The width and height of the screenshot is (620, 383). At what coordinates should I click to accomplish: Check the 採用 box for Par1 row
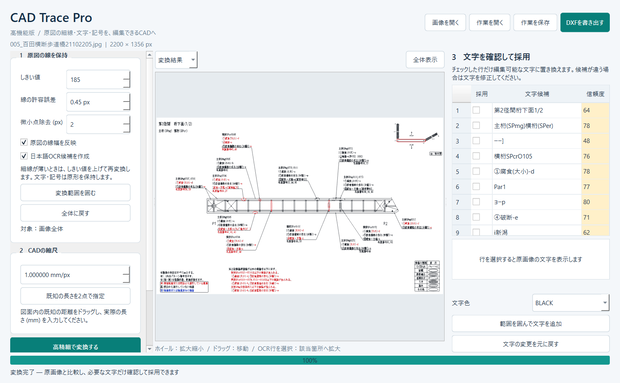(x=476, y=187)
